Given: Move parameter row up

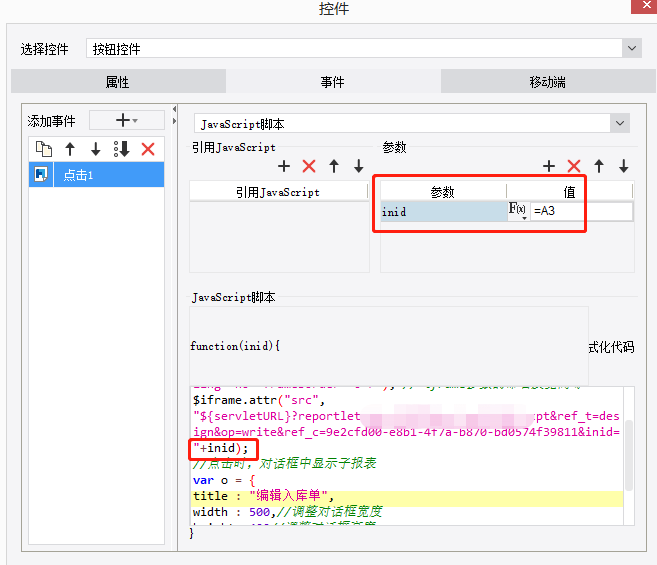Looking at the screenshot, I should [599, 166].
